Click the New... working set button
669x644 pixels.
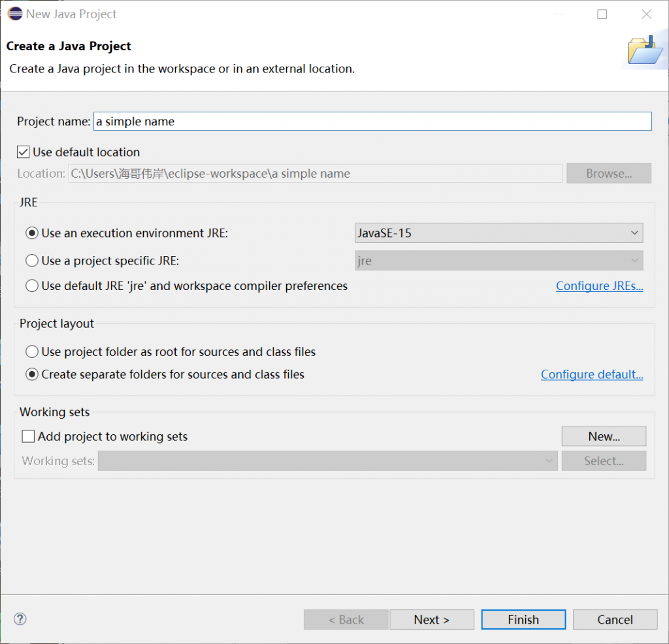[604, 436]
